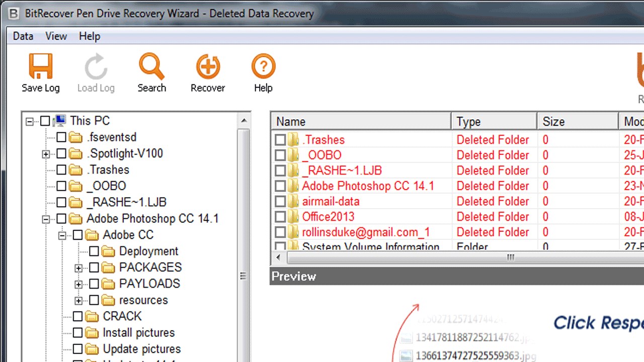Click the _OOBO folder icon in tree
This screenshot has height=362, width=644.
pos(75,186)
